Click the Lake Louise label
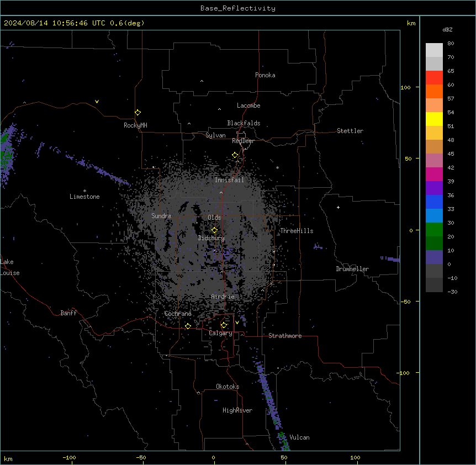Image resolution: width=476 pixels, height=465 pixels. click(x=10, y=267)
